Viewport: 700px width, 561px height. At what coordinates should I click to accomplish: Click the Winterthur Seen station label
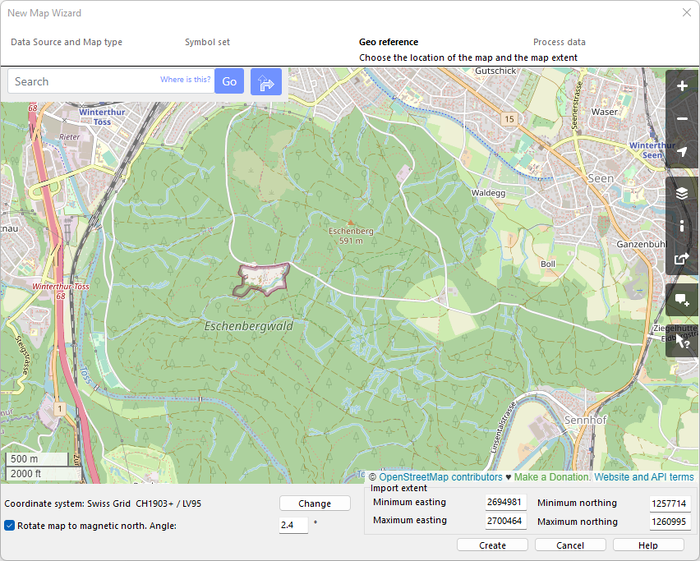pos(652,150)
